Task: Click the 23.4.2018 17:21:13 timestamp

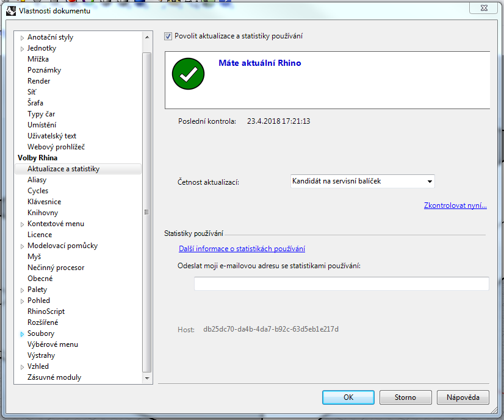Action: coord(278,121)
